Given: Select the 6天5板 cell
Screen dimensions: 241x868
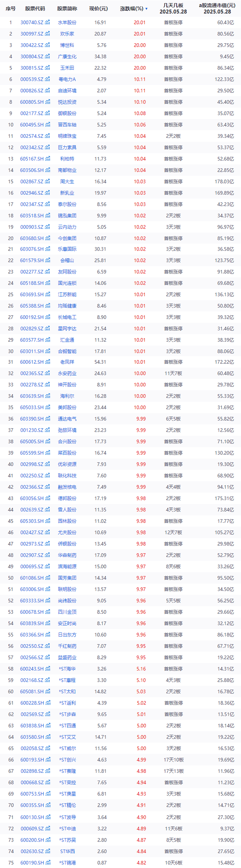Looking at the screenshot, I should pos(173,419).
